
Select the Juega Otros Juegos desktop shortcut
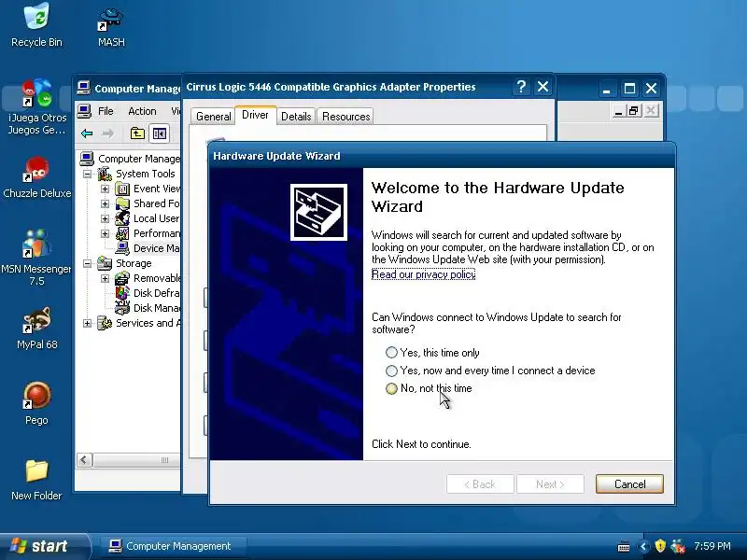[36, 107]
